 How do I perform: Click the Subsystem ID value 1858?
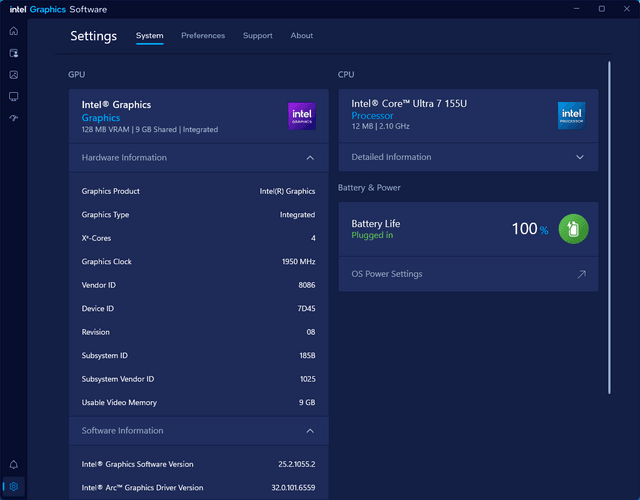(307, 356)
